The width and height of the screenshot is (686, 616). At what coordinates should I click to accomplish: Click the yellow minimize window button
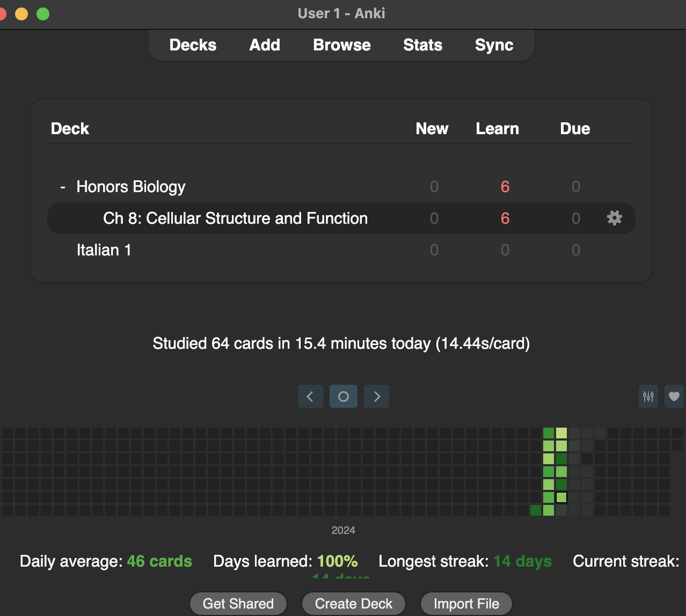click(21, 14)
